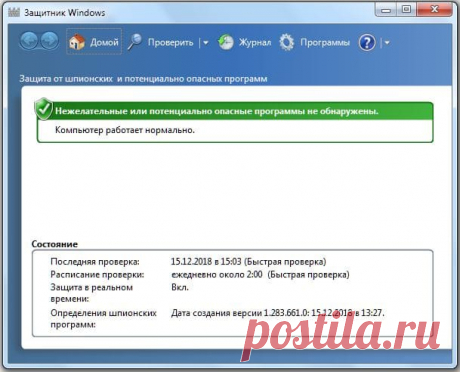The width and height of the screenshot is (460, 372).
Task: Select the Домой toolbar item
Action: click(x=94, y=42)
